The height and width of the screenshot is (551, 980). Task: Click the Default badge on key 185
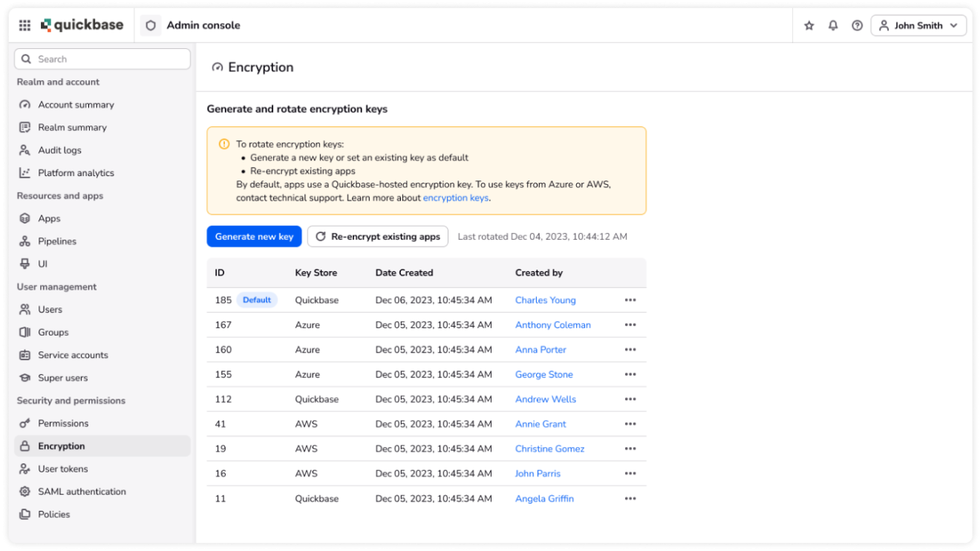tap(256, 299)
